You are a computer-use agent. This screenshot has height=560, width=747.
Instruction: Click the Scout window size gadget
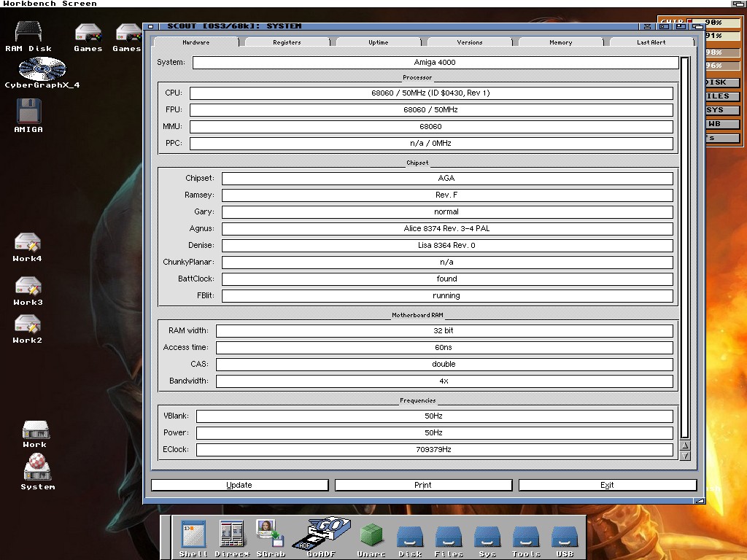tap(700, 500)
